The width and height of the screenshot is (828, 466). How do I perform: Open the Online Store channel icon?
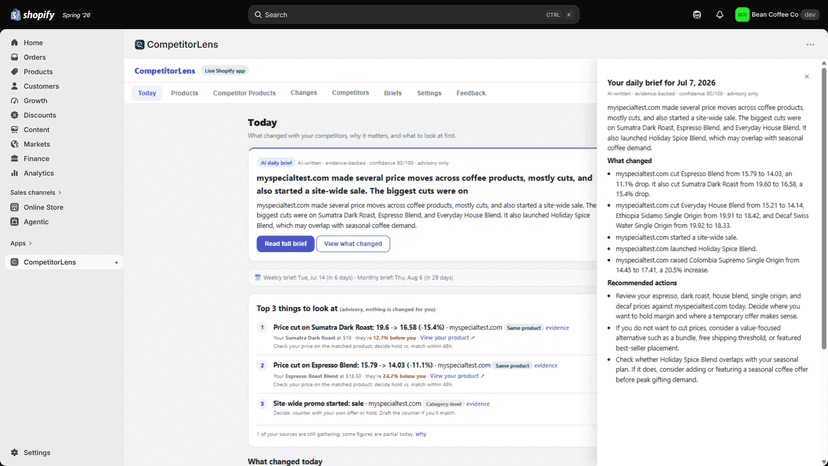(14, 207)
